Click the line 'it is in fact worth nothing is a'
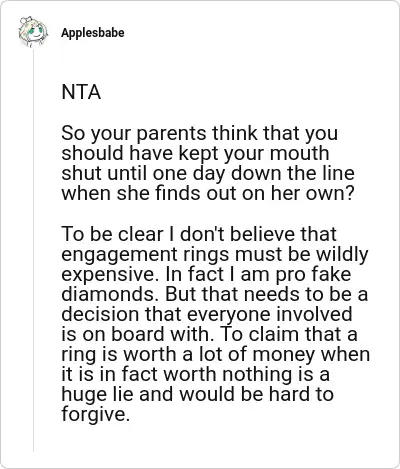Viewport: 400px width, 469px height. (x=195, y=374)
